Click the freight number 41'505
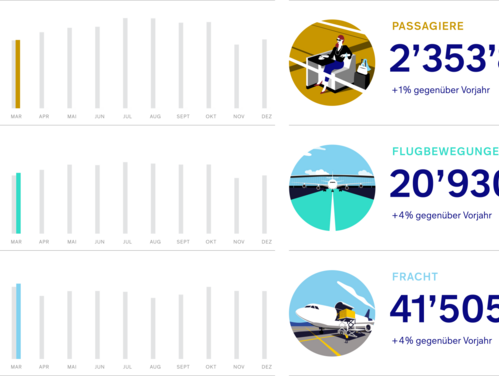Image resolution: width=499 pixels, height=376 pixels. [x=444, y=309]
